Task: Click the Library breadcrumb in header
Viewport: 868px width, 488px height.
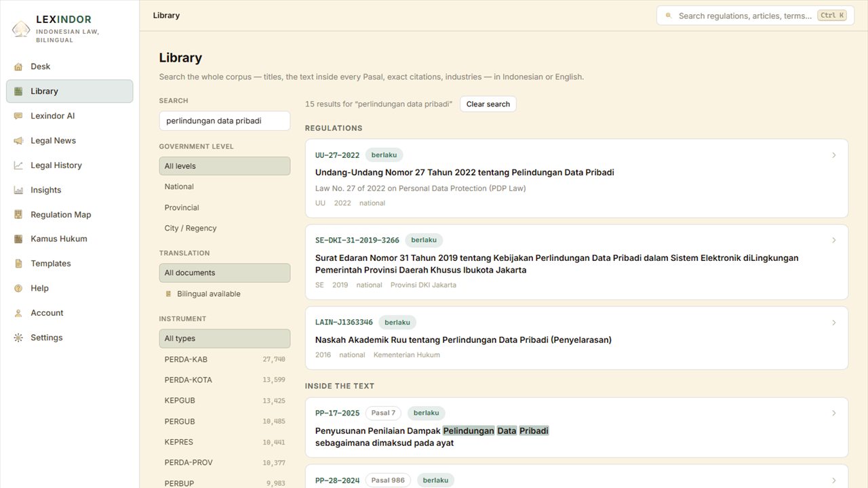Action: tap(166, 16)
